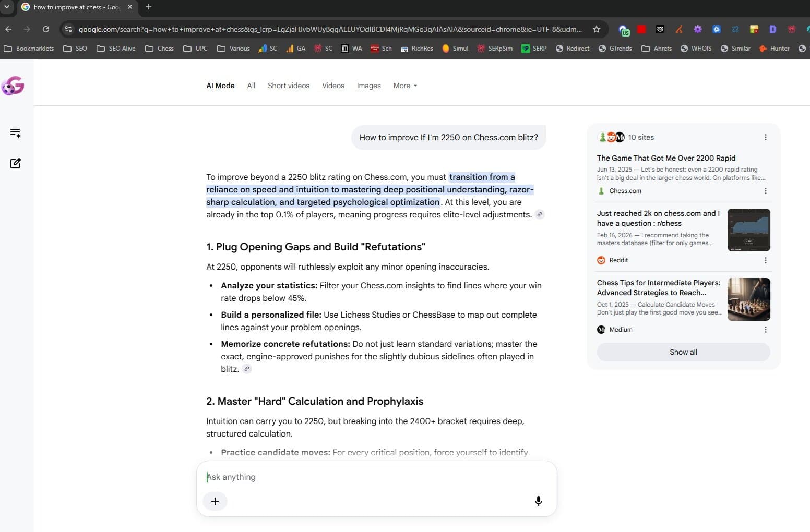810x532 pixels.
Task: Open the Similar bookmark
Action: pyautogui.click(x=735, y=49)
